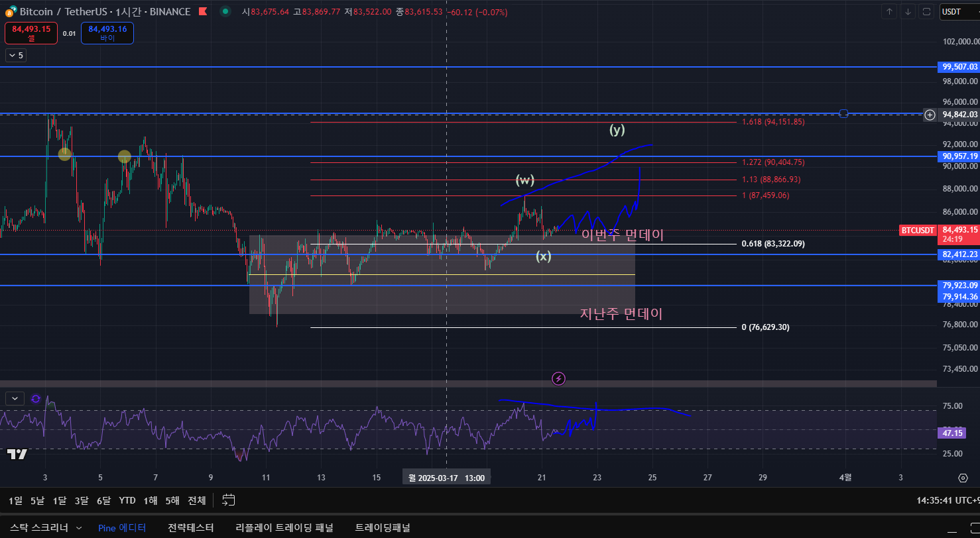Click the plus icon on price axis

[x=930, y=115]
